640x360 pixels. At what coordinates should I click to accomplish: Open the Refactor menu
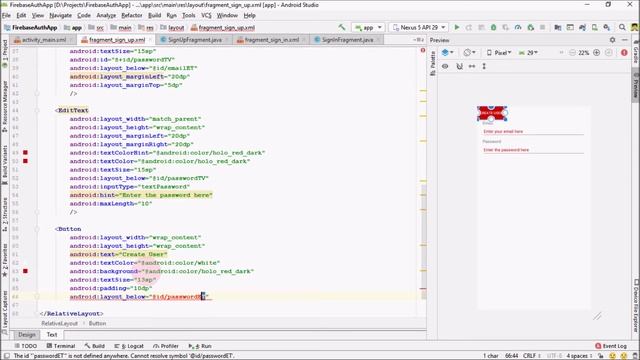pyautogui.click(x=132, y=15)
